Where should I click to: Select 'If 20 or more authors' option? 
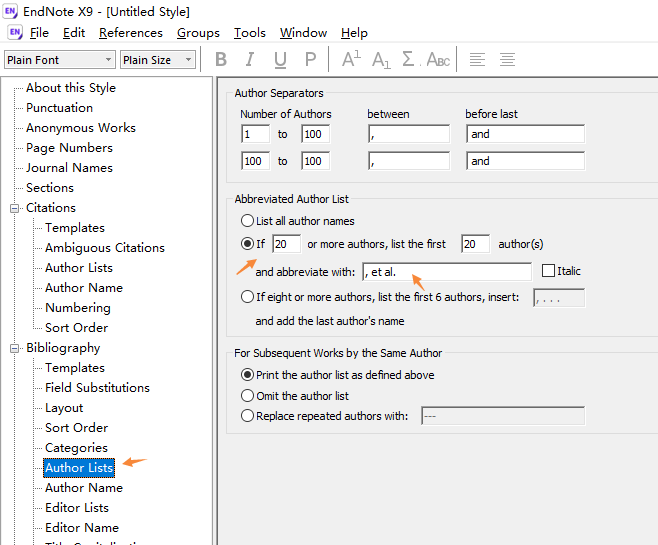[247, 244]
